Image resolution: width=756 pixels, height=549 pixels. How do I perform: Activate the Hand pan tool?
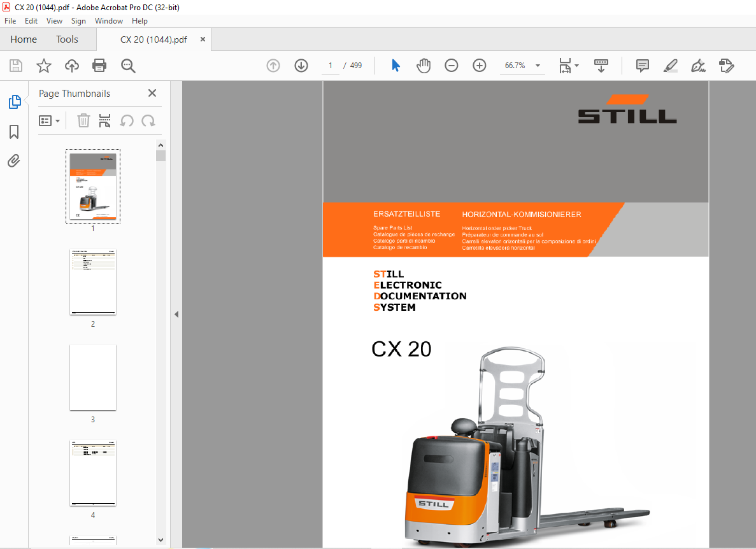pyautogui.click(x=424, y=66)
